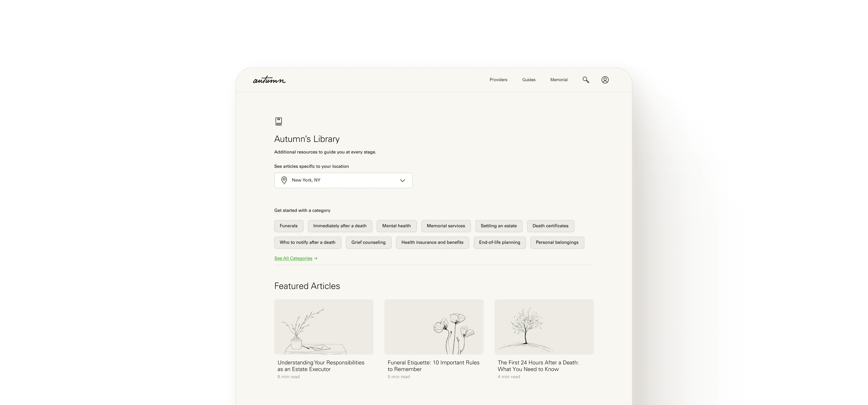Click the '5 min read' text
This screenshot has height=405, width=868.
[x=399, y=377]
